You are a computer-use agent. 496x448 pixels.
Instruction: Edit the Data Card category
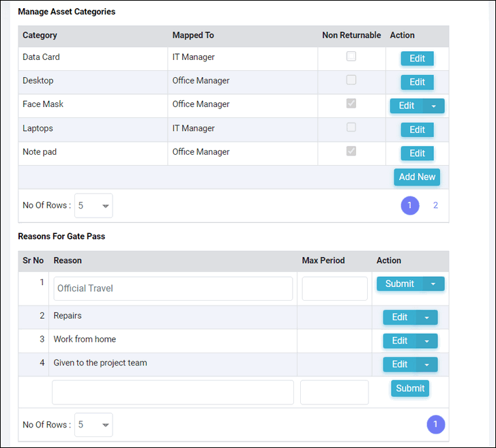click(x=418, y=59)
